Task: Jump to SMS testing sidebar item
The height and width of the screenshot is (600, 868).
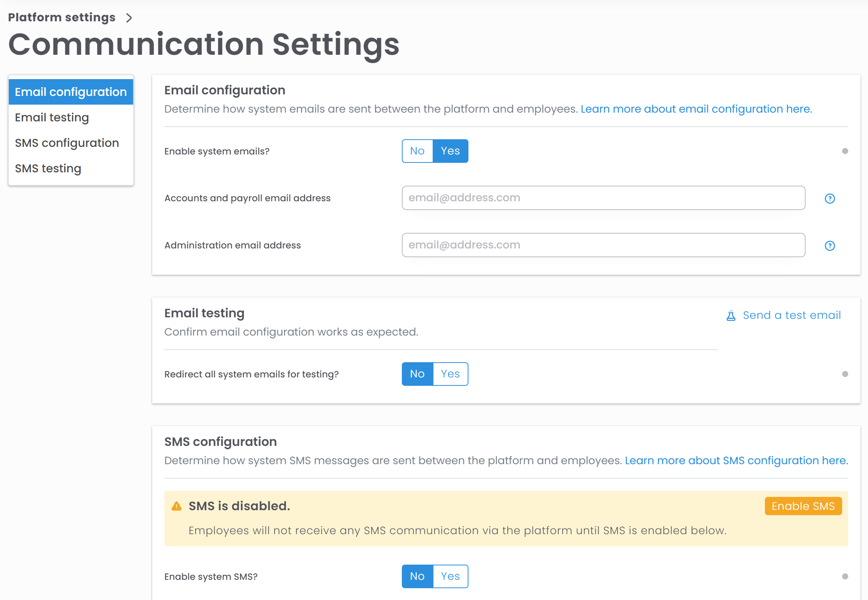Action: click(x=48, y=169)
